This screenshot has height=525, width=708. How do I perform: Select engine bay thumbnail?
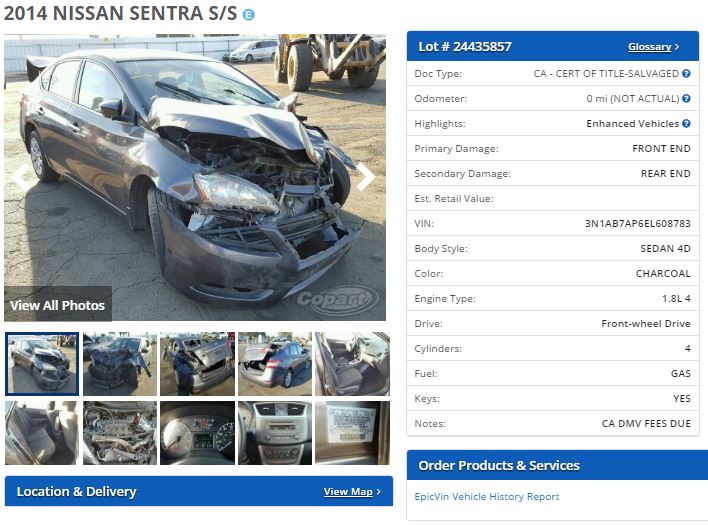click(120, 433)
